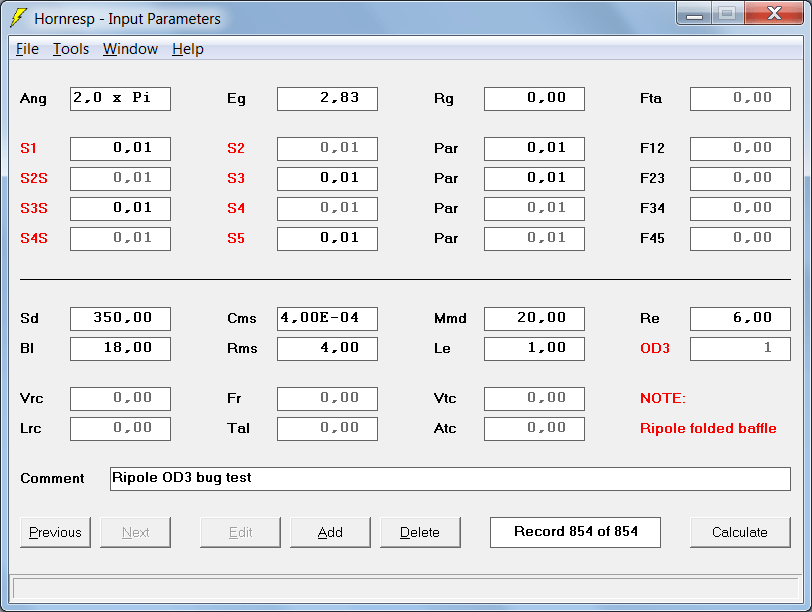This screenshot has width=812, height=612.
Task: Add a new record
Action: click(x=330, y=532)
